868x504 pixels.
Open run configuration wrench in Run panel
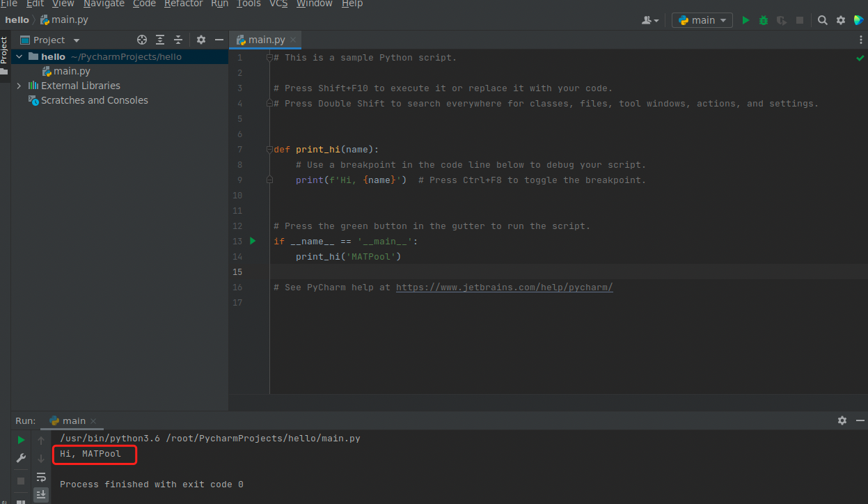(21, 458)
